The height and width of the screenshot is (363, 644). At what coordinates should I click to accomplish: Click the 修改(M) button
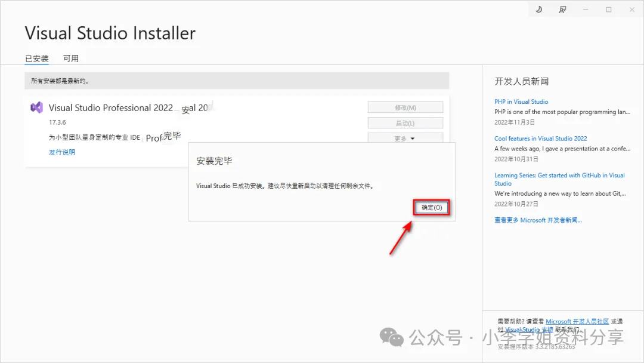tap(405, 107)
